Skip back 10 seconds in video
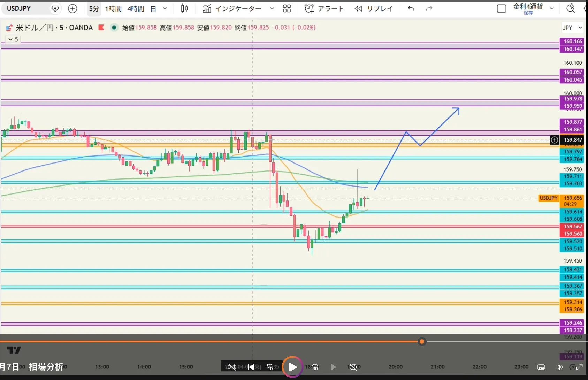This screenshot has width=588, height=380. tap(270, 367)
